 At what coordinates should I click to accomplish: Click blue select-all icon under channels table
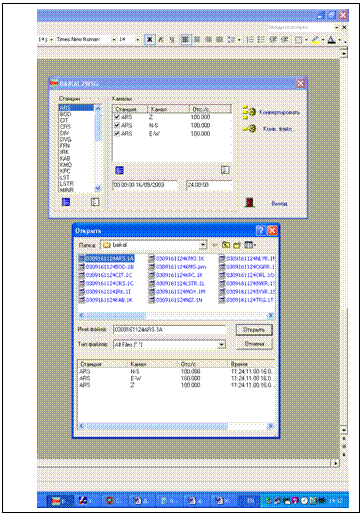click(119, 170)
